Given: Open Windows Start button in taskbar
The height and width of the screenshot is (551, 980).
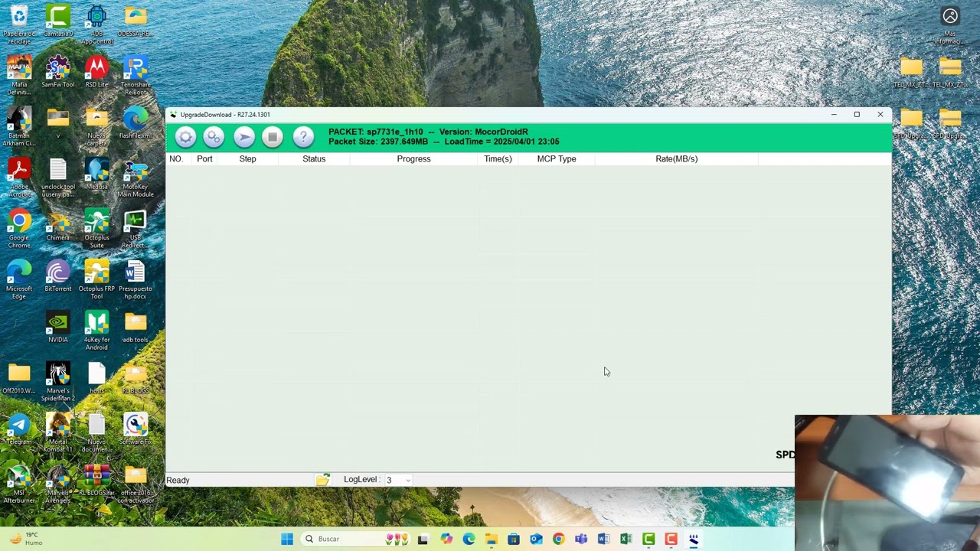Looking at the screenshot, I should 287,539.
